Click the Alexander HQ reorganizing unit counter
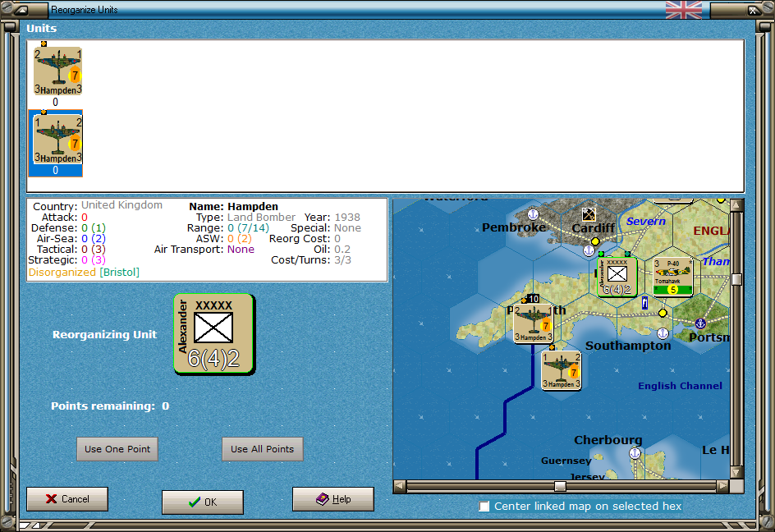Image resolution: width=775 pixels, height=532 pixels. tap(214, 334)
